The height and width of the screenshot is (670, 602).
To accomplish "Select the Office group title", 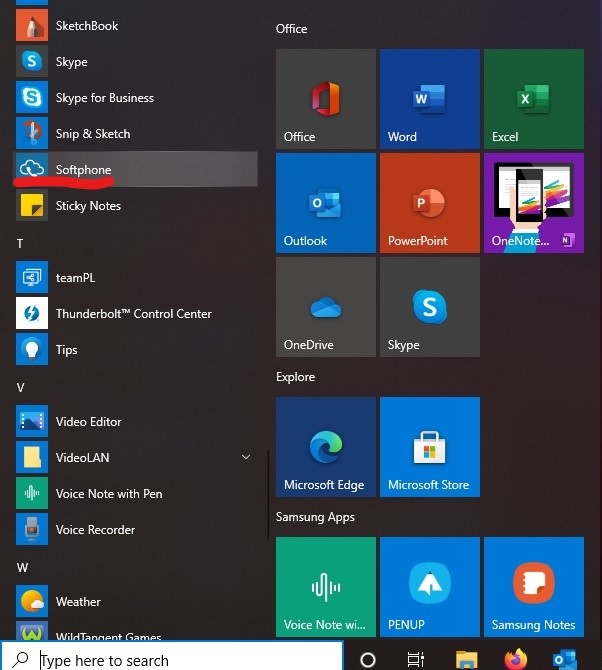I will pos(291,29).
